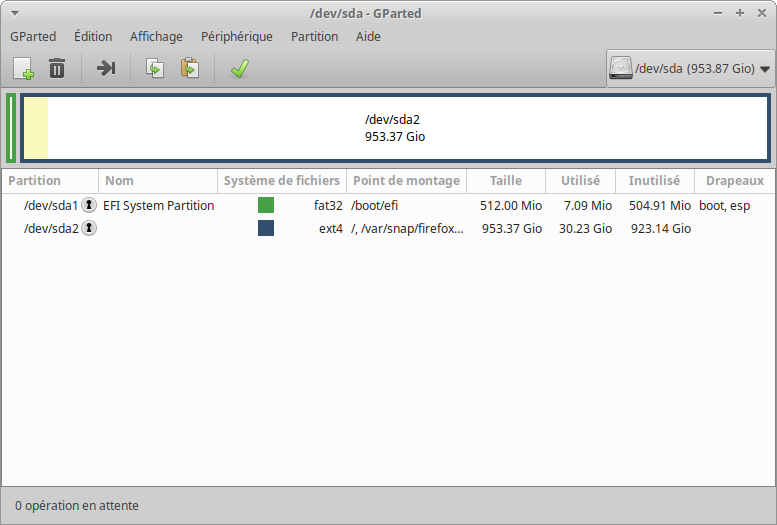Open the Affichage menu
The image size is (777, 525).
156,37
